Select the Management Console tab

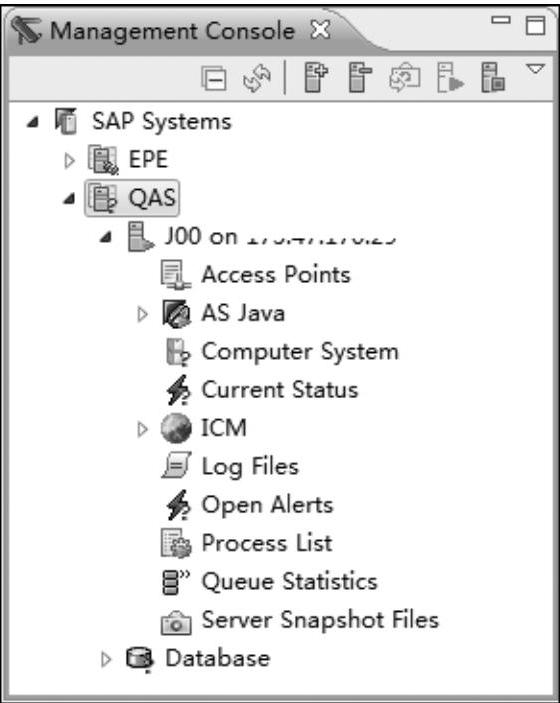pyautogui.click(x=173, y=31)
